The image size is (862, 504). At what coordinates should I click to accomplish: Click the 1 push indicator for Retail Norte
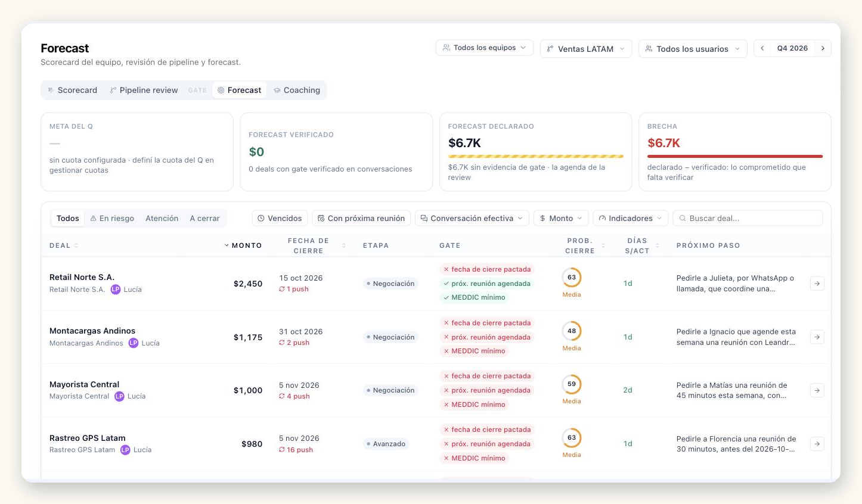(294, 289)
